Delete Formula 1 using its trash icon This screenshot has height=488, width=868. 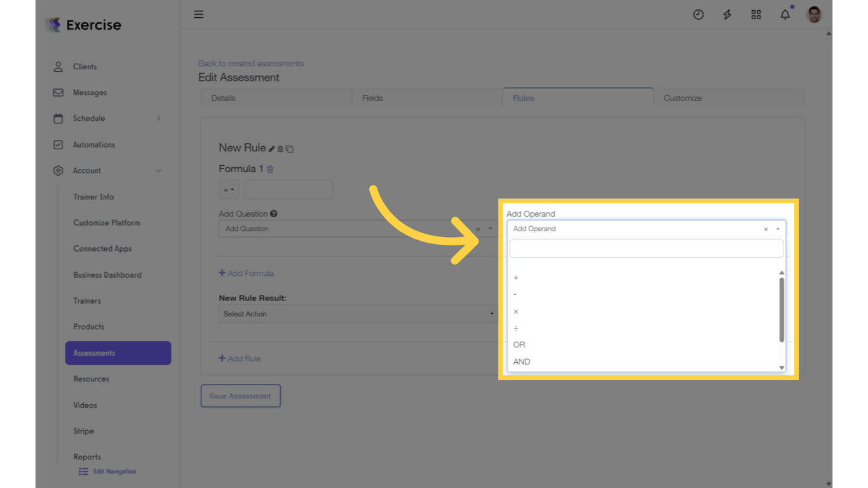coord(270,169)
